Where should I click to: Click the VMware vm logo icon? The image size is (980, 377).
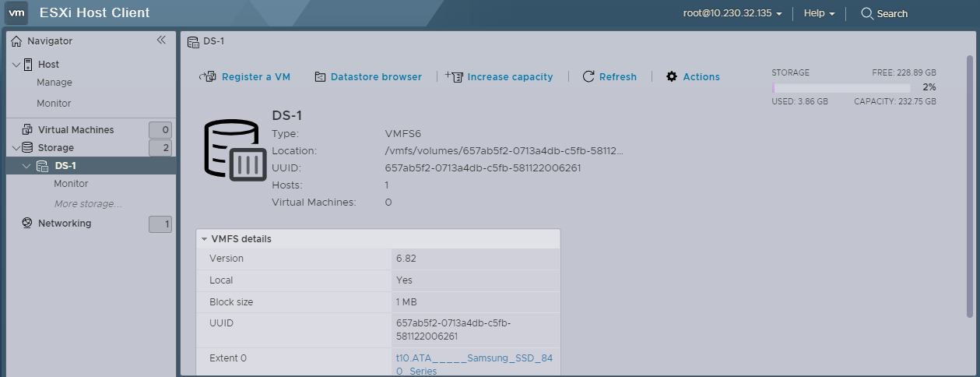pos(16,13)
